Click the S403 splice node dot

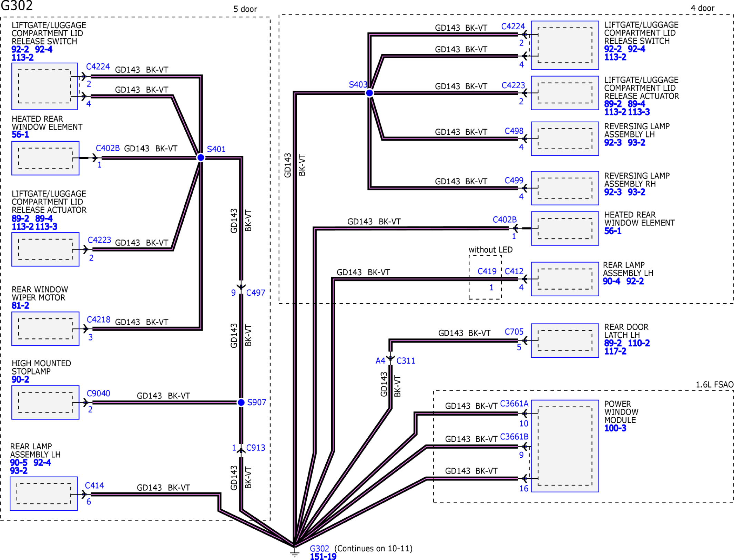[x=369, y=93]
